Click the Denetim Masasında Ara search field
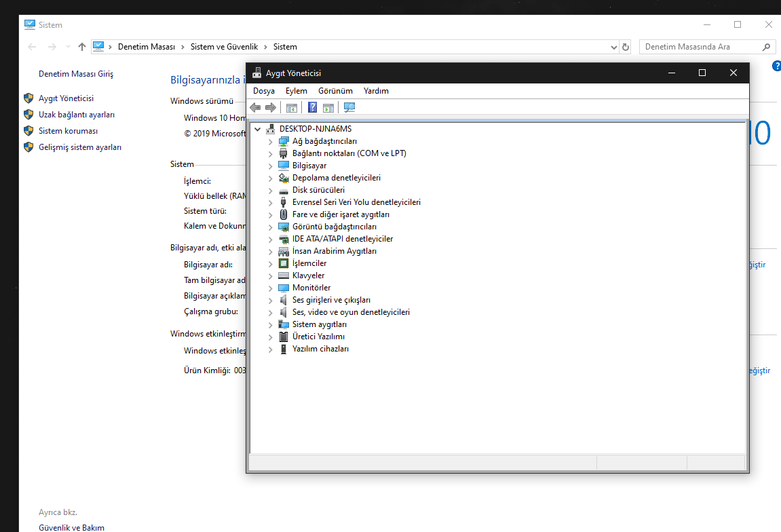Image resolution: width=781 pixels, height=532 pixels. pos(699,47)
